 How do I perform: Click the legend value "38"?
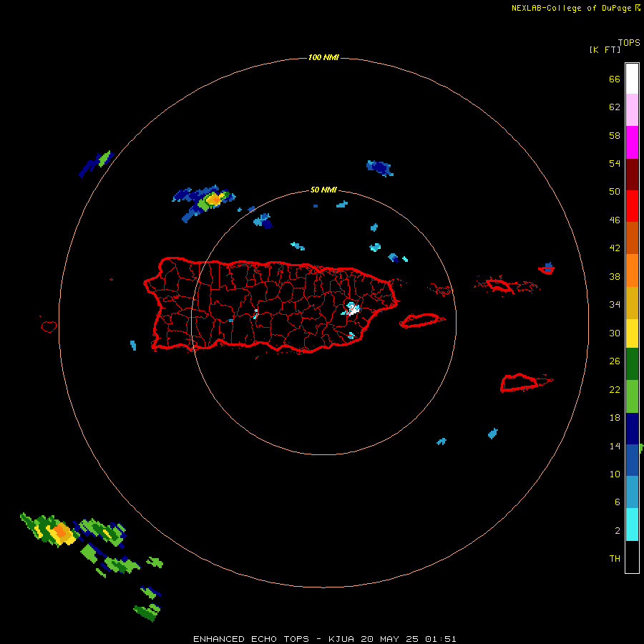(615, 276)
